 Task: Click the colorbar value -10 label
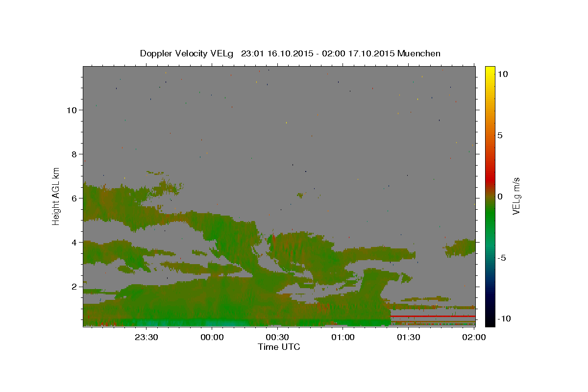point(504,318)
